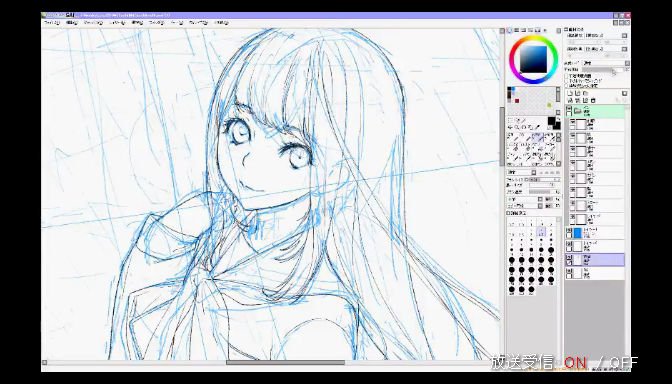Click the transfer down layer icon

(570, 100)
